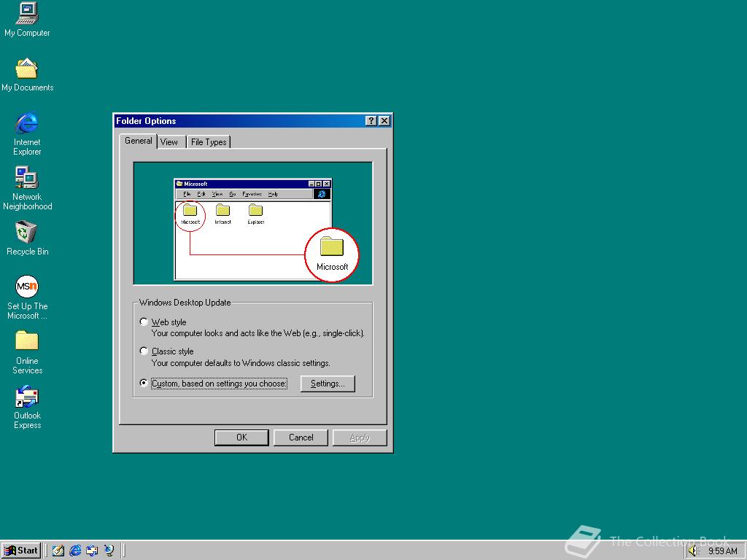Click the Show Desktop quick launch icon

(58, 551)
